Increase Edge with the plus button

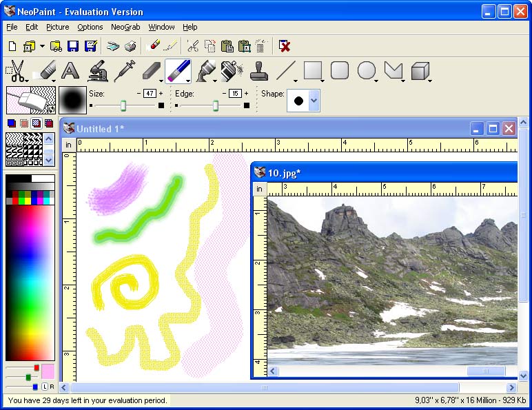246,93
